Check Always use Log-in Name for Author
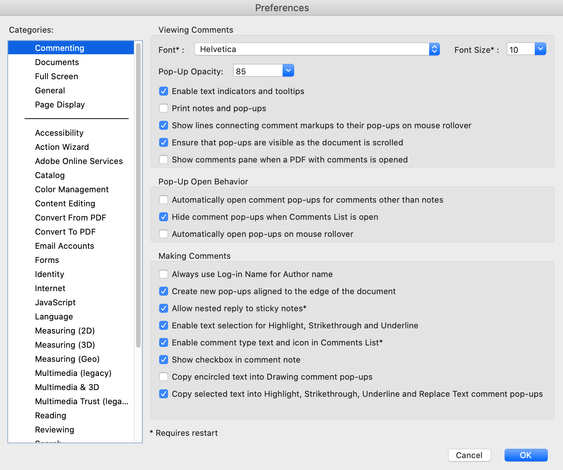 [163, 274]
